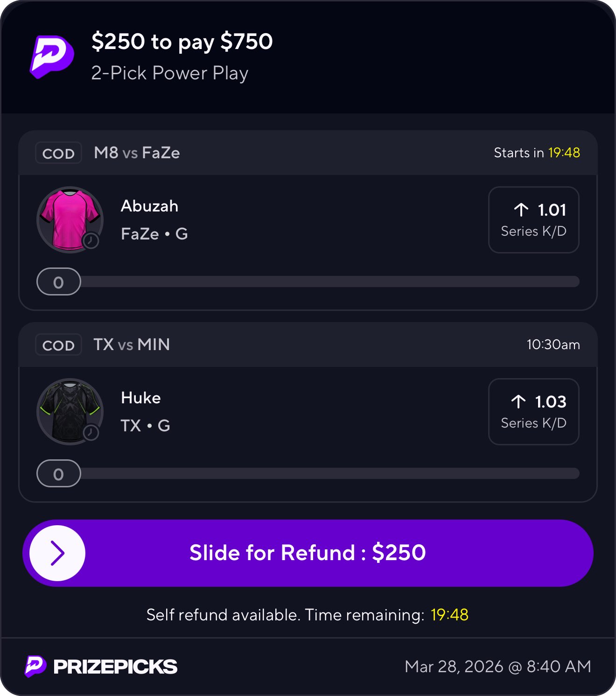Click the COD tag for TX vs MIN
Image resolution: width=616 pixels, height=696 pixels.
pos(58,345)
